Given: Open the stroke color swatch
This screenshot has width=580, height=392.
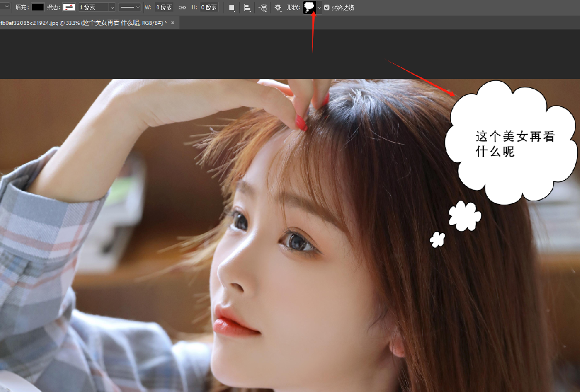Looking at the screenshot, I should tap(69, 8).
